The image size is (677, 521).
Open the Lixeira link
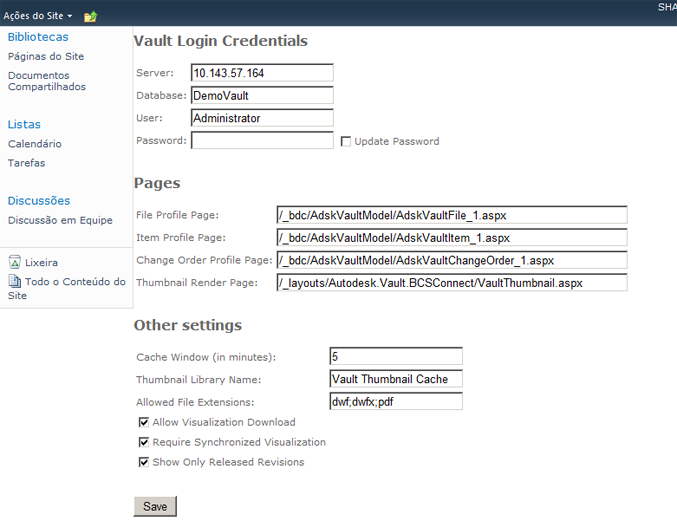coord(41,262)
